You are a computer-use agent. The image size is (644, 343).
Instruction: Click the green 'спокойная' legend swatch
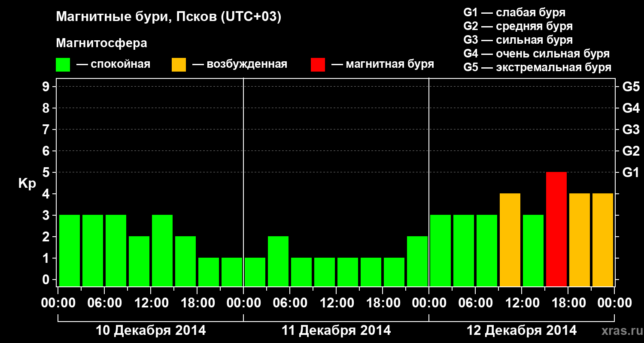pos(63,65)
